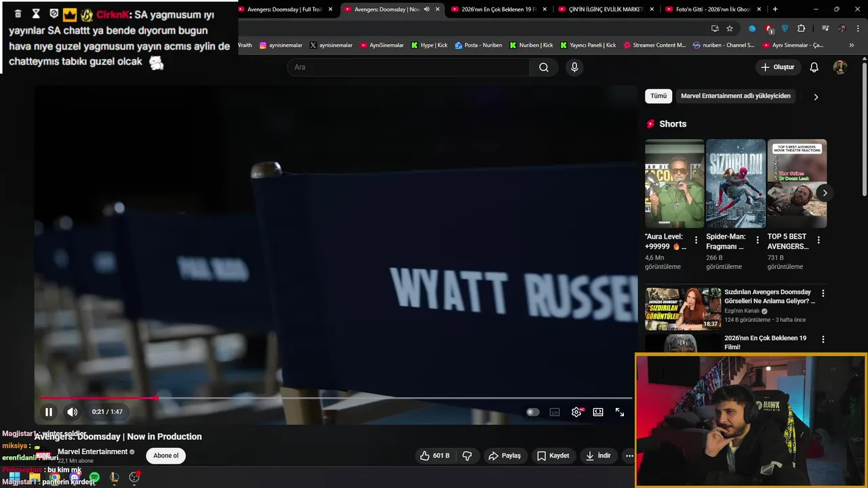Switch to 'Avengers: Doomsday | Full Trailer' tab
This screenshot has height=488, width=868.
coord(285,9)
